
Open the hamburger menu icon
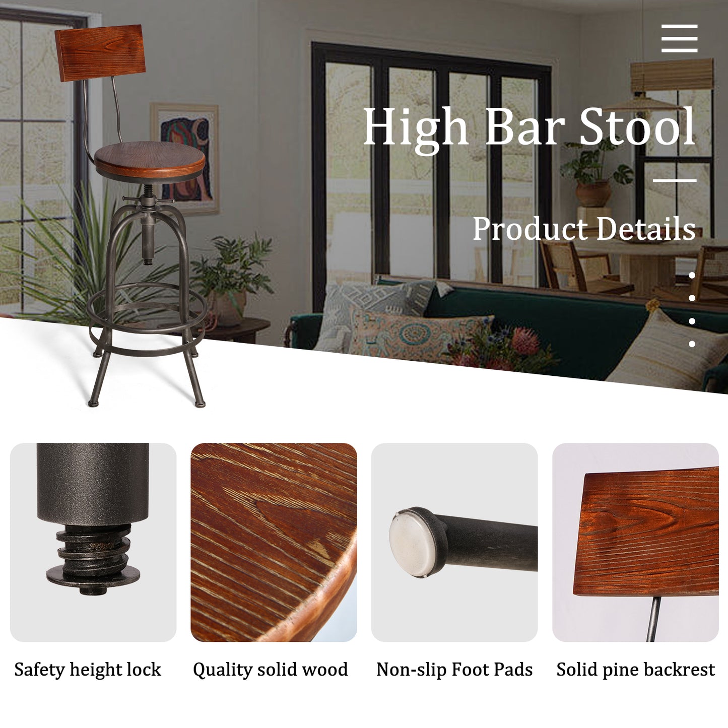coord(679,38)
